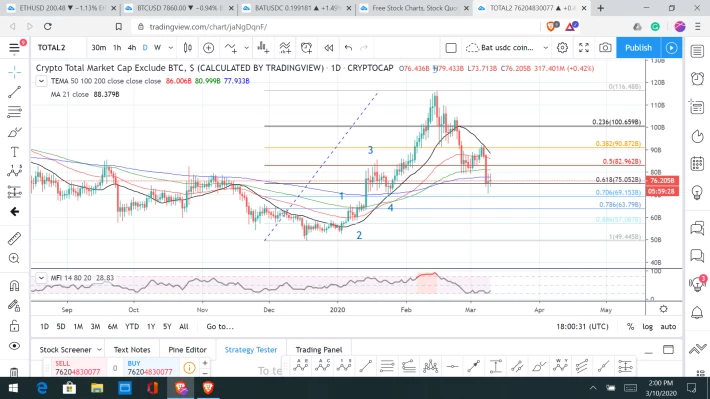The width and height of the screenshot is (710, 399).
Task: Click the Publish button
Action: (x=638, y=48)
